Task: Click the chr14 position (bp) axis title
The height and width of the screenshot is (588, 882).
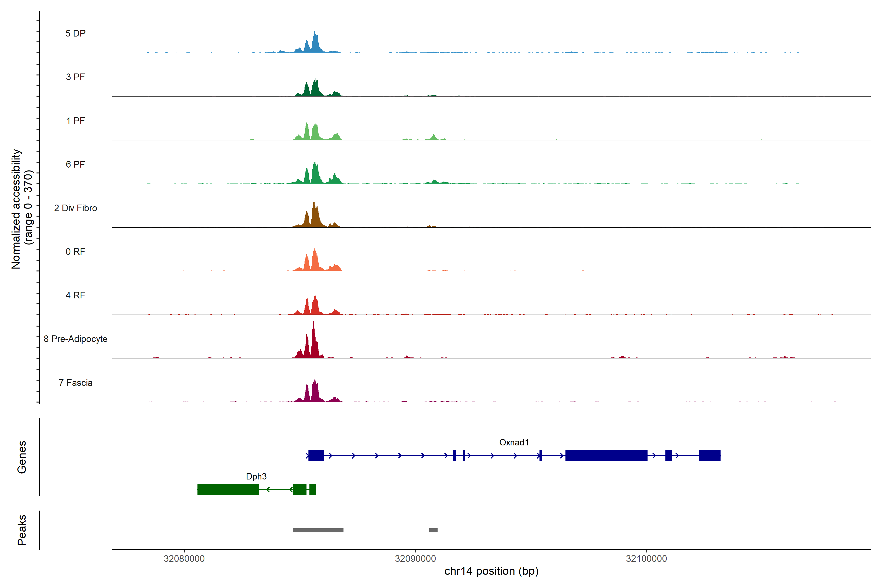Action: (x=491, y=571)
